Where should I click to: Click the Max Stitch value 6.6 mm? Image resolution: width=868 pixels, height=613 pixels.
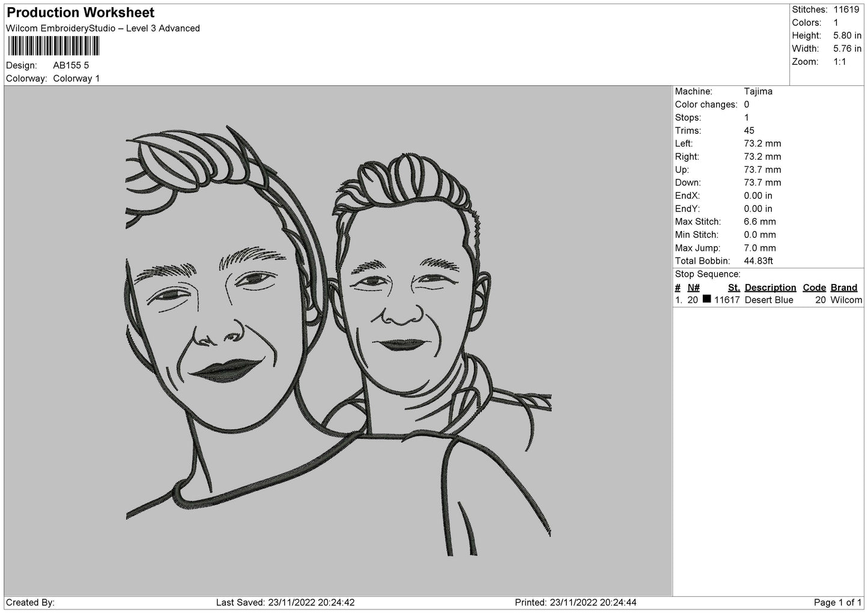[760, 222]
